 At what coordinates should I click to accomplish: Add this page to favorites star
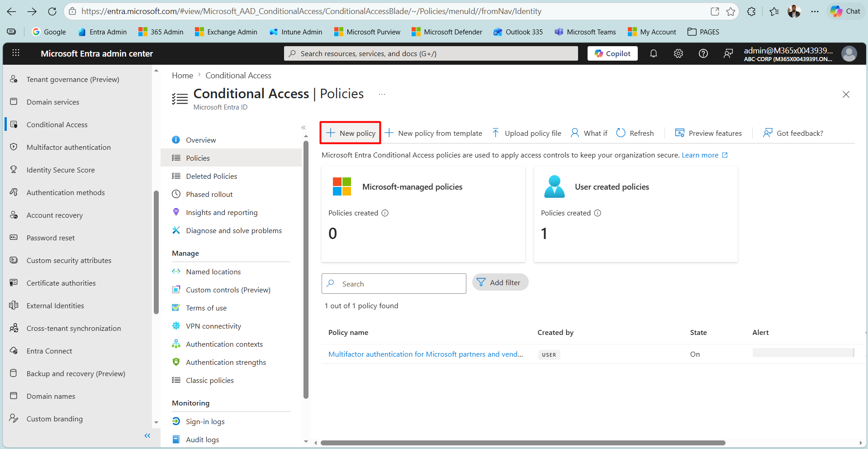pos(730,11)
